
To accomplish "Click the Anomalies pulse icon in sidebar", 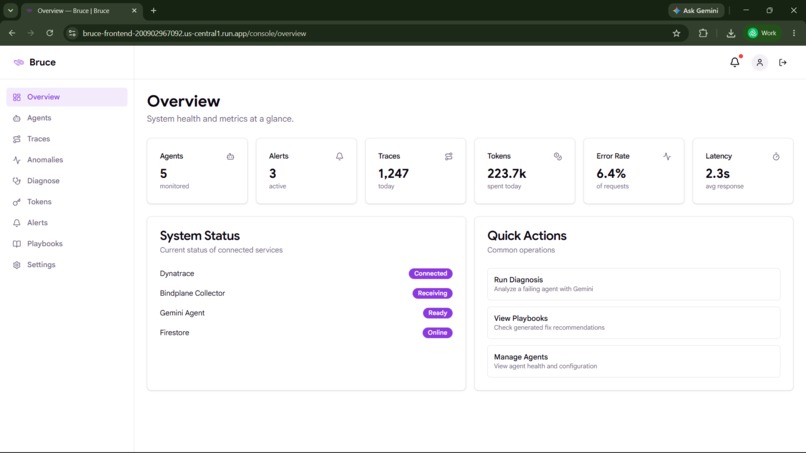I will click(x=17, y=160).
